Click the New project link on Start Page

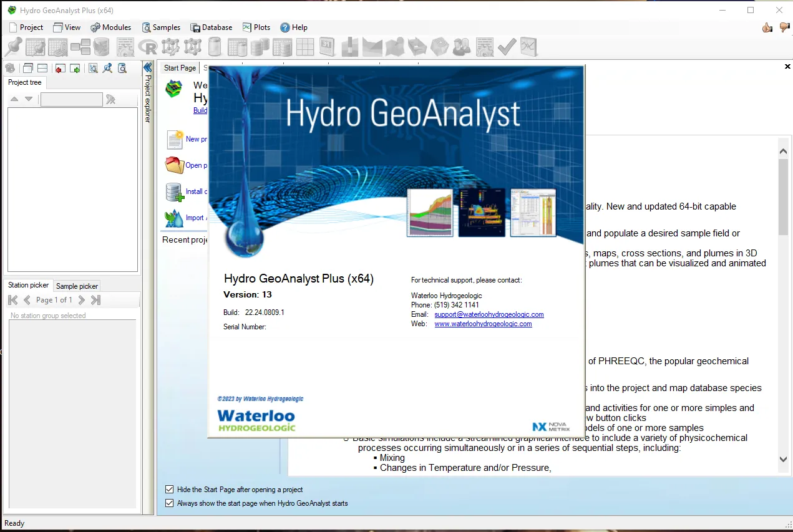[197, 139]
